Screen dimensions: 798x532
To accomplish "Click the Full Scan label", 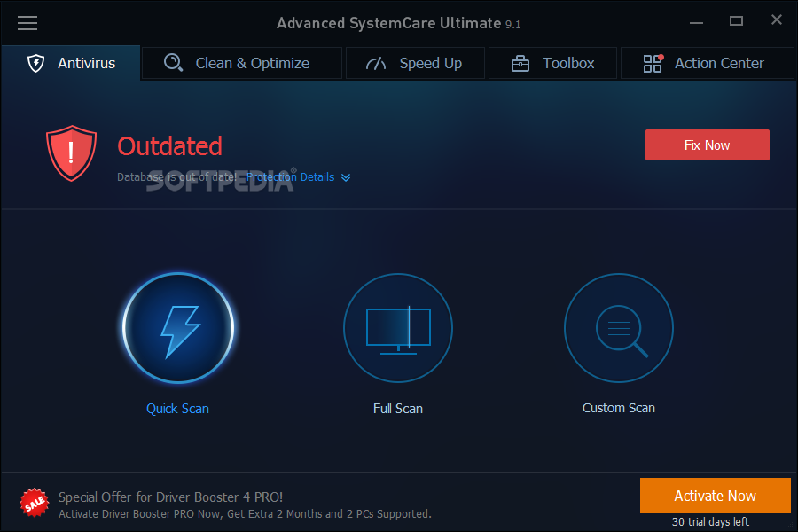I will (398, 408).
